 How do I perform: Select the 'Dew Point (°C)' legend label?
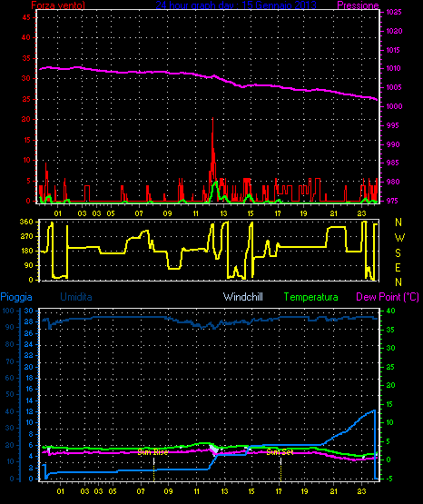click(388, 297)
